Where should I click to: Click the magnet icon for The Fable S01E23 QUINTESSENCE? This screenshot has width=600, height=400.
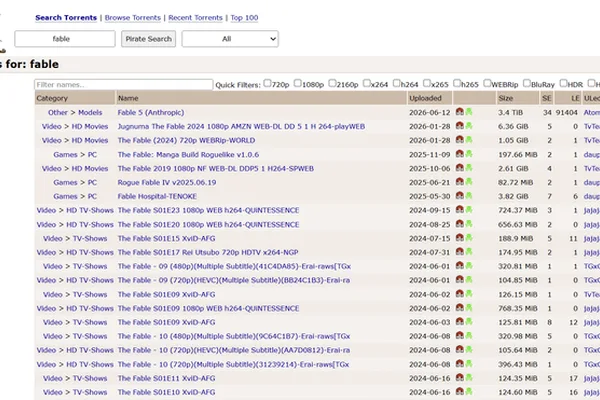tap(460, 210)
